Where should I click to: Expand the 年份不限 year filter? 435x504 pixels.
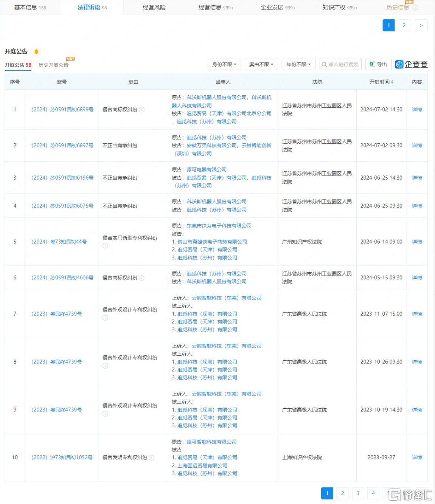(298, 65)
